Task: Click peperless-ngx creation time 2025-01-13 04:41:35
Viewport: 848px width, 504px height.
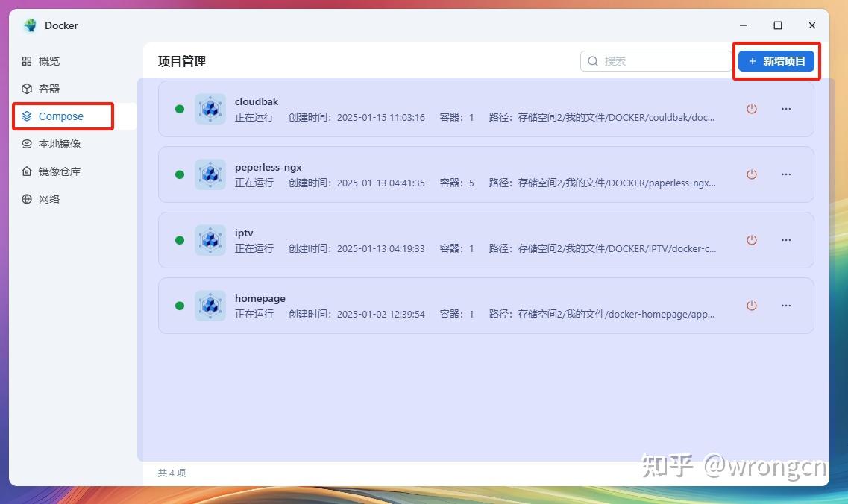Action: tap(380, 183)
